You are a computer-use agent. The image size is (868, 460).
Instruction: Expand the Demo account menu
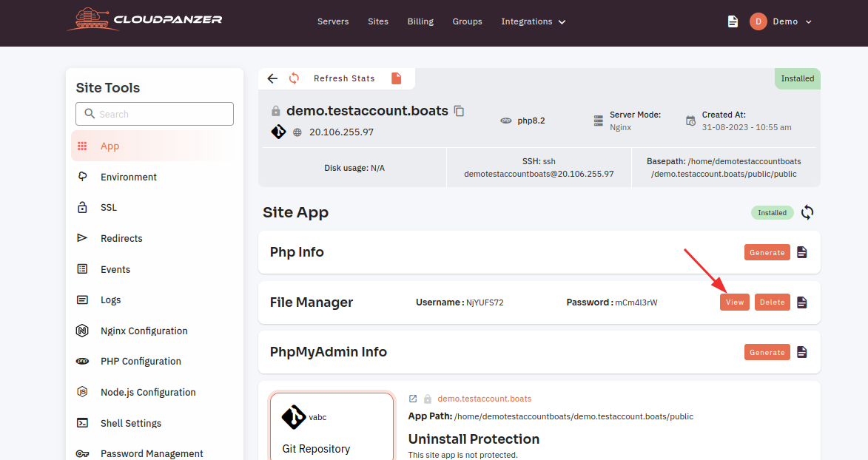point(793,21)
